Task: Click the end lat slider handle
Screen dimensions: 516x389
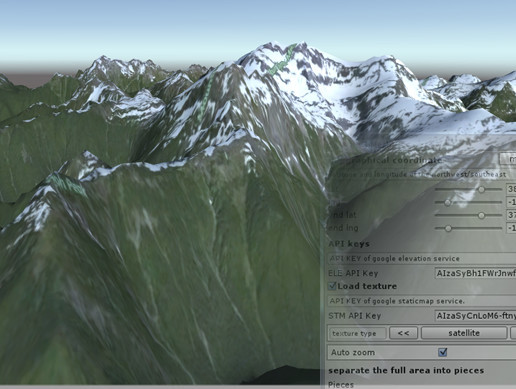Action: [x=481, y=215]
